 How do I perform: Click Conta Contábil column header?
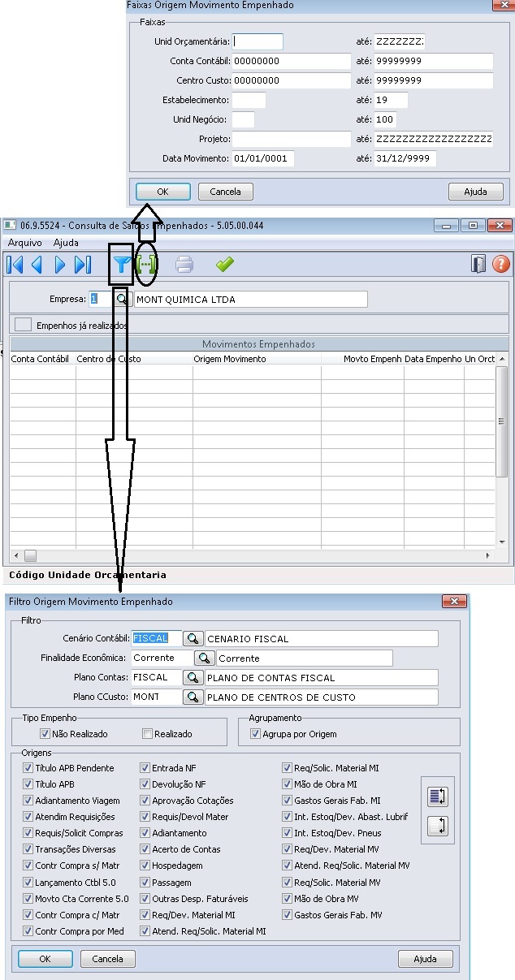point(41,359)
